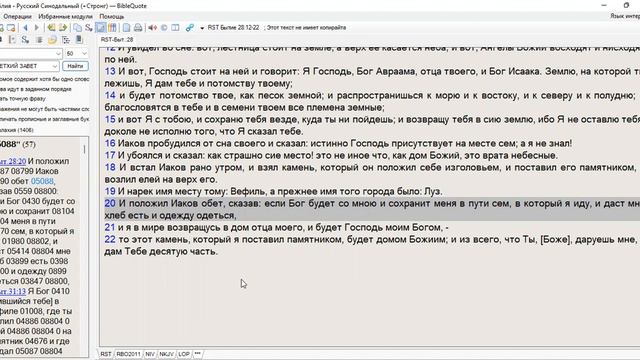
Task: Switch to the NKJV module tab
Action: [x=167, y=354]
